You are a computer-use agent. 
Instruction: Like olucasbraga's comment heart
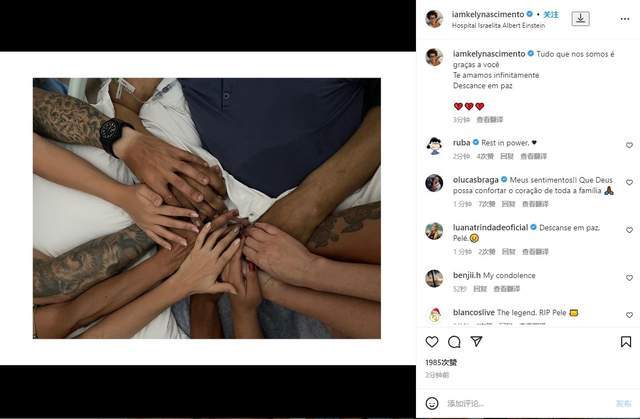pyautogui.click(x=629, y=182)
